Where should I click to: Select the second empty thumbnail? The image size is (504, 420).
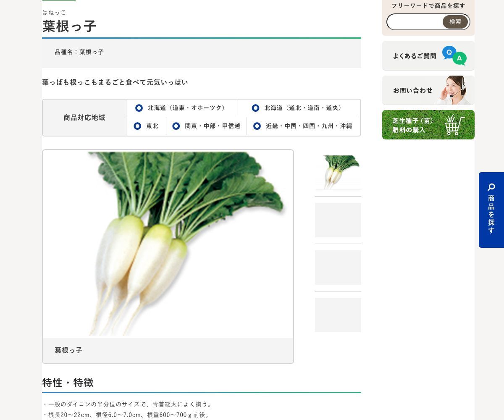pos(338,220)
